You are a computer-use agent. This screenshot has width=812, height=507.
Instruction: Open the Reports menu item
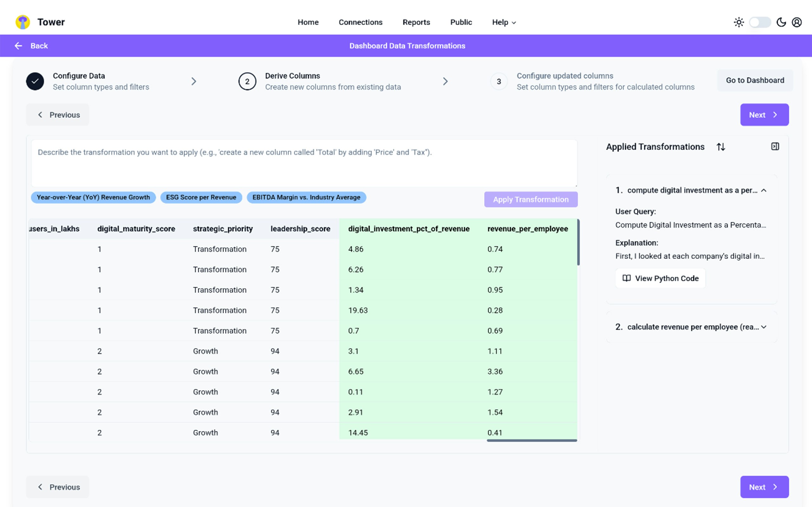pos(416,22)
